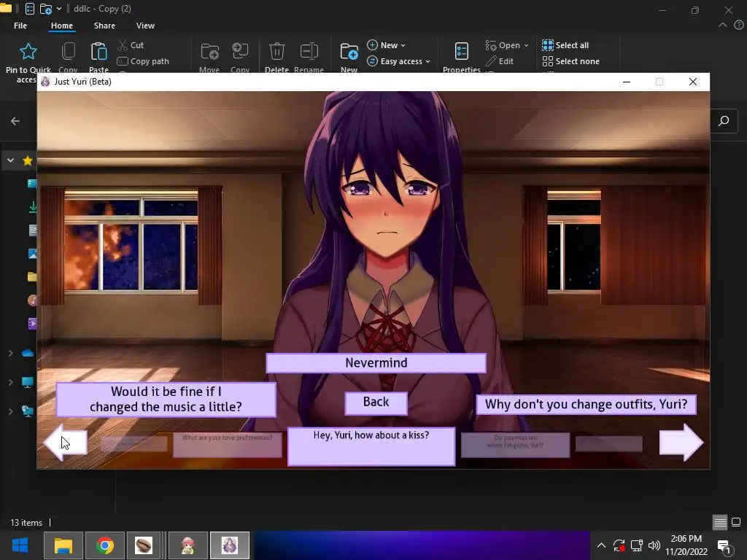Click the OneDrive cloud icon in sidebar
Viewport: 747px width, 560px height.
[x=28, y=354]
